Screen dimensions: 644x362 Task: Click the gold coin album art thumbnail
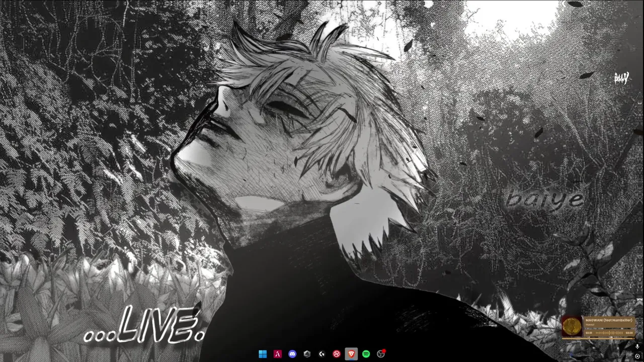coord(572,326)
